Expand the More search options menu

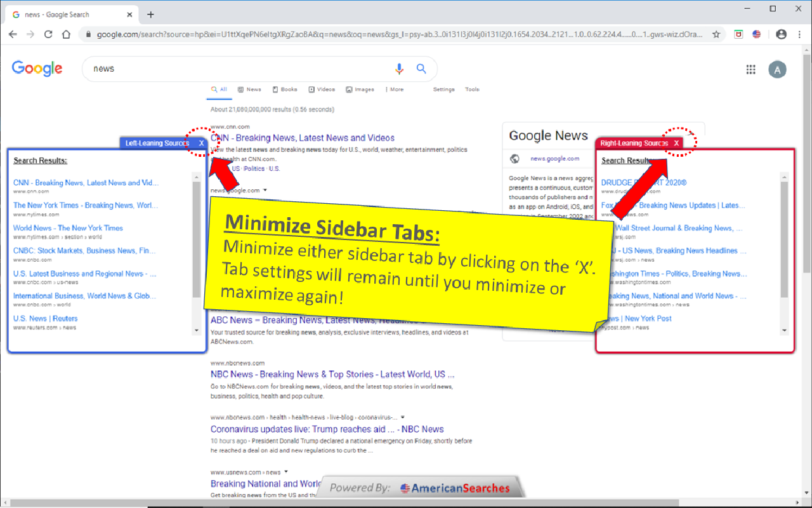(x=394, y=90)
